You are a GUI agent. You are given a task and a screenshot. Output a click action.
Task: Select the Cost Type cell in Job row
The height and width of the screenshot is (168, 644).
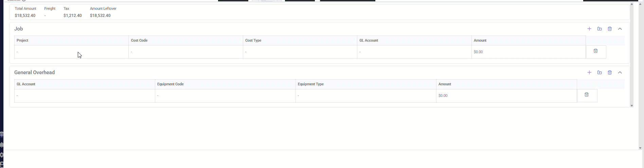click(300, 52)
